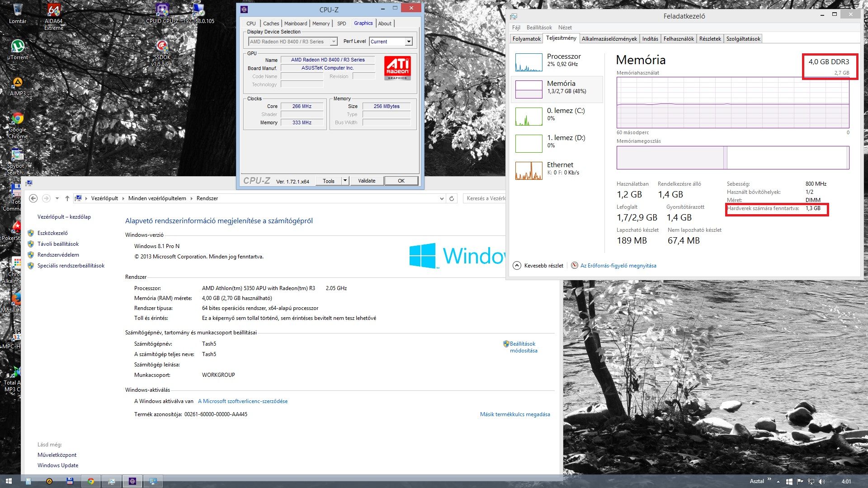The width and height of the screenshot is (868, 488).
Task: Open AIMP from the taskbar
Action: point(49,481)
